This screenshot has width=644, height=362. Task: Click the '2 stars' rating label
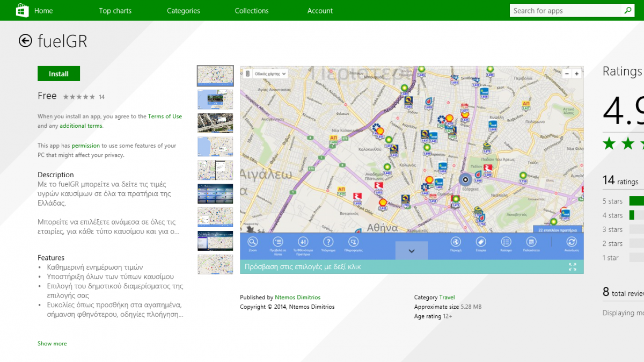[x=612, y=244]
